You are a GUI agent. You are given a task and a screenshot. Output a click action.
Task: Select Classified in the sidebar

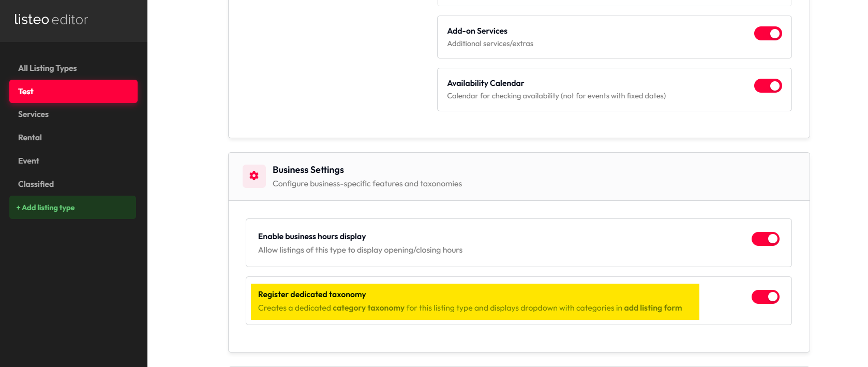[36, 184]
